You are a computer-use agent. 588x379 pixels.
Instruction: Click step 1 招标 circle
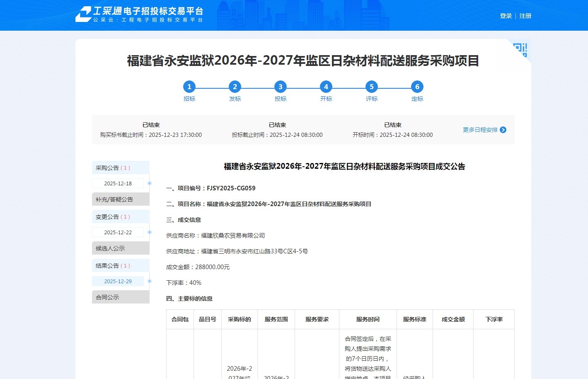tap(189, 87)
